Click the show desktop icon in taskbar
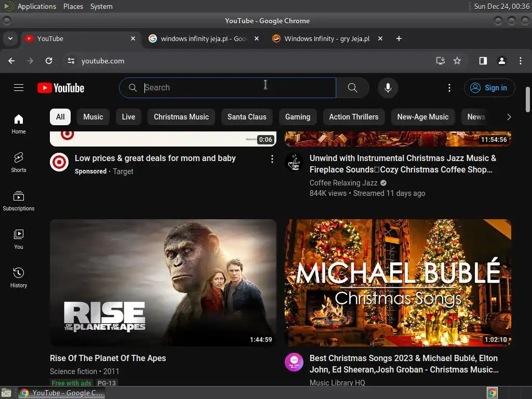This screenshot has height=399, width=532. click(6, 393)
